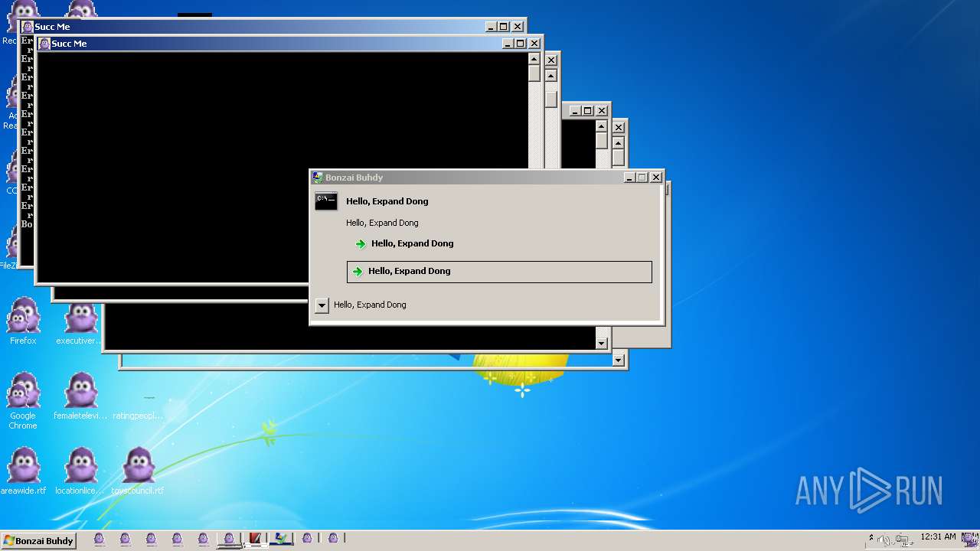This screenshot has height=551, width=980.
Task: Open the rear Succ Me window's title icon
Action: (x=28, y=27)
